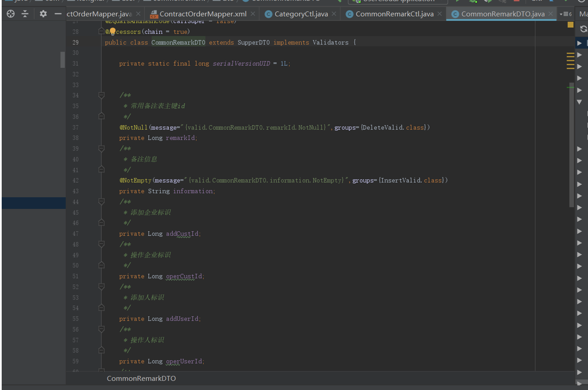Collapse the Javadoc fold marker at line 34
Screen dimensions: 588x390
pyautogui.click(x=102, y=95)
